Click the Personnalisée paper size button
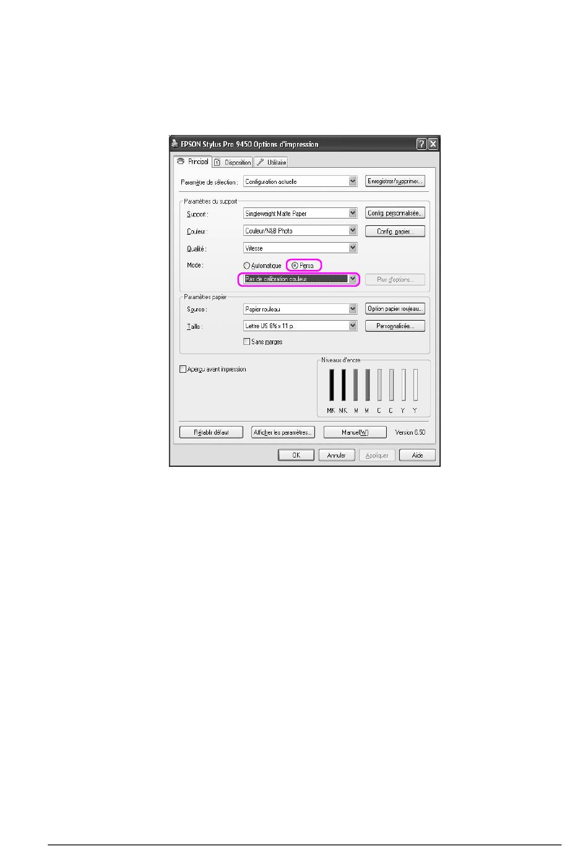Viewport: 588px width, 868px height. pyautogui.click(x=395, y=326)
